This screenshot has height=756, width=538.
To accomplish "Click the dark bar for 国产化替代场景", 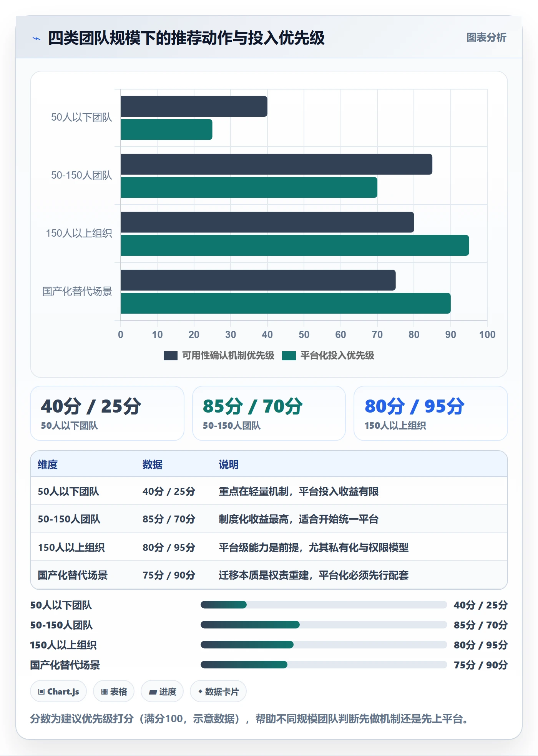I will [258, 280].
